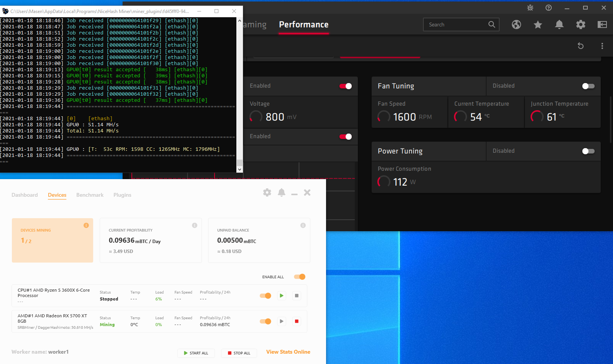Toggle AMD#1 Radeon RX 5700 XT enable switch
Image resolution: width=613 pixels, height=364 pixels.
coord(265,321)
